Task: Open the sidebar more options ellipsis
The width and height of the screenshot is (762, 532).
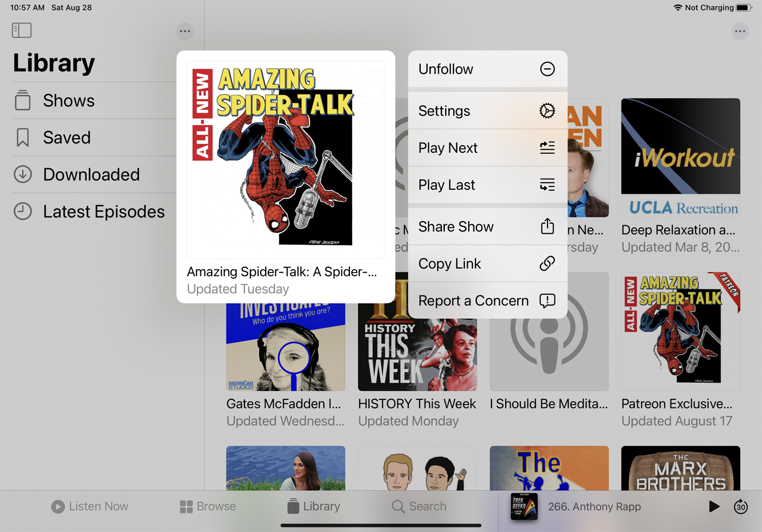Action: click(x=185, y=31)
